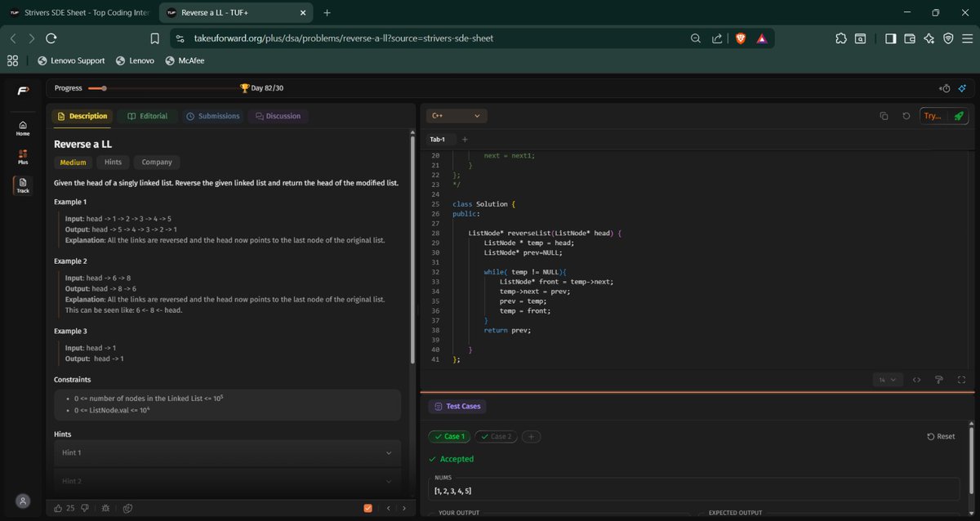Click the code brackets icon below the editor
Viewport: 980px width, 521px height.
(x=916, y=380)
